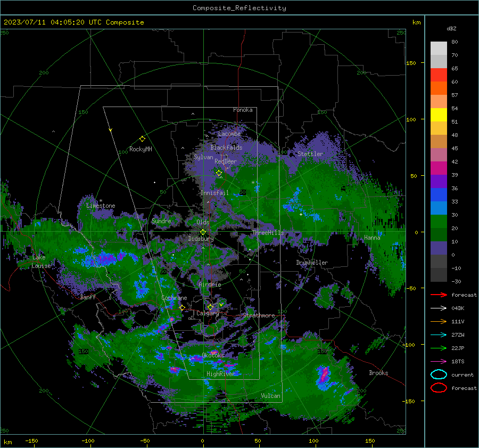
Task: Click the Banff town label
Action: tap(88, 297)
